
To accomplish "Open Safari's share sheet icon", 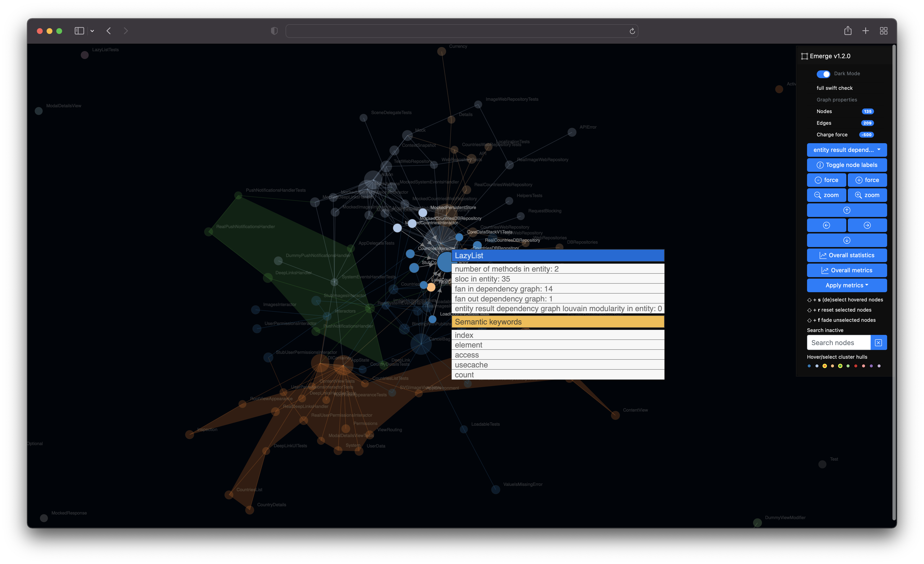I will tap(848, 31).
